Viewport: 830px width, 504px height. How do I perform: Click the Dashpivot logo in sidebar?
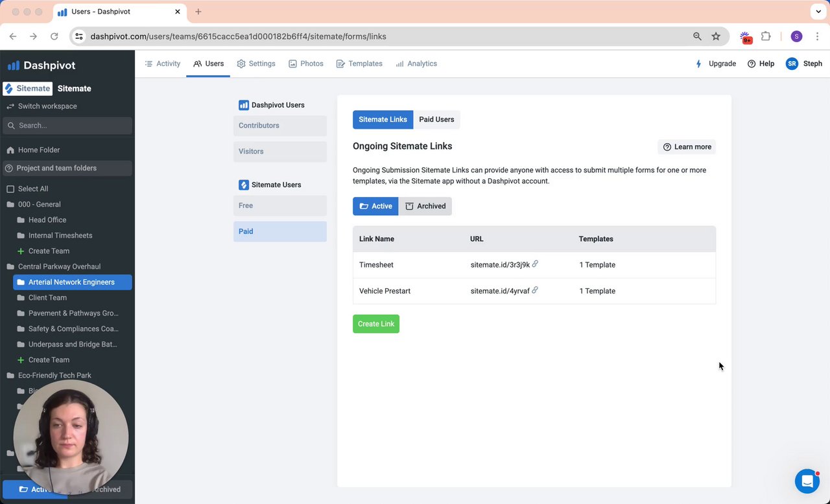41,65
